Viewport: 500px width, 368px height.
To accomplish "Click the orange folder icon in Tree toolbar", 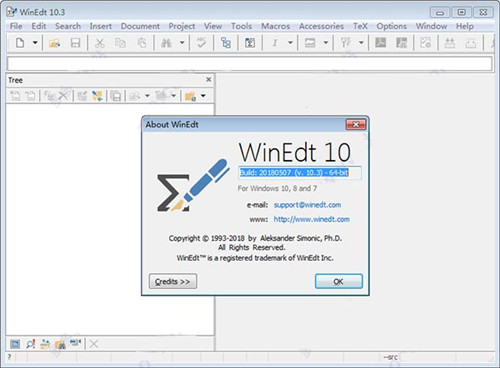I will 190,96.
